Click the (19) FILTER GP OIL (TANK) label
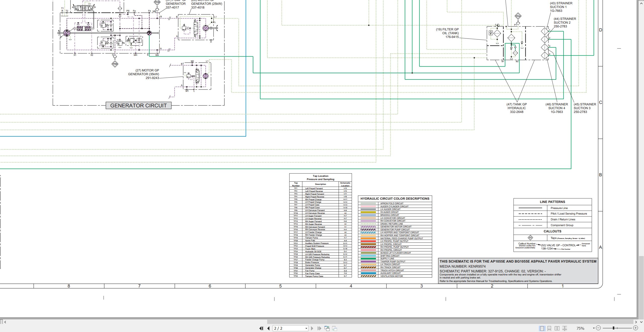644x332 pixels. click(x=447, y=33)
